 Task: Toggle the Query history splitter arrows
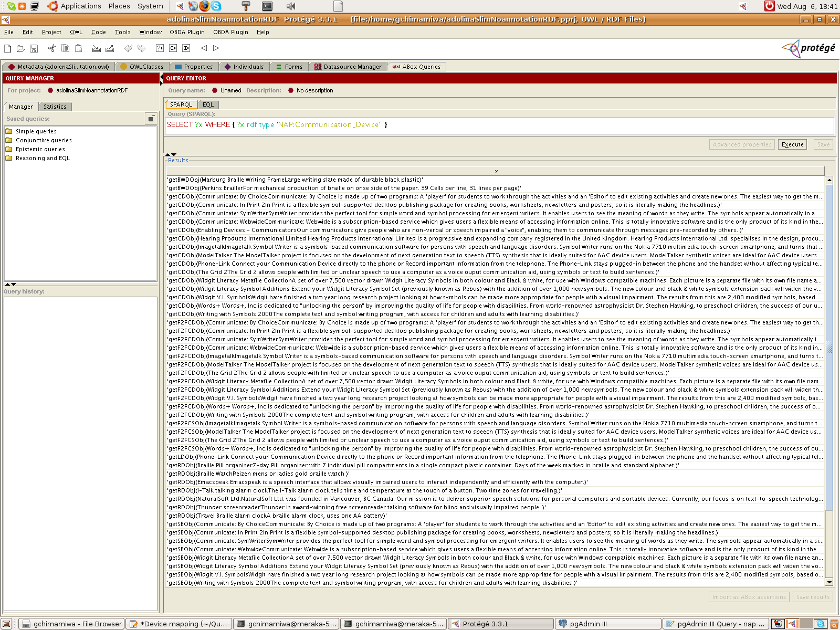click(x=10, y=284)
